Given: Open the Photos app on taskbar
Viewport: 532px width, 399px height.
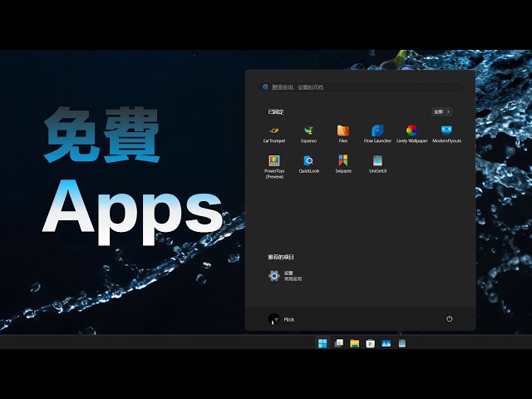Looking at the screenshot, I should point(386,343).
